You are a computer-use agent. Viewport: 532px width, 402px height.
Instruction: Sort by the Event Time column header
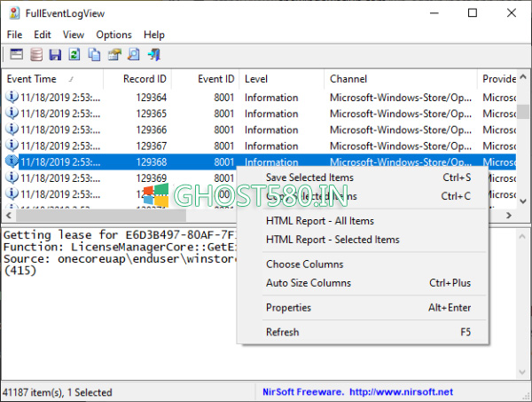(52, 79)
